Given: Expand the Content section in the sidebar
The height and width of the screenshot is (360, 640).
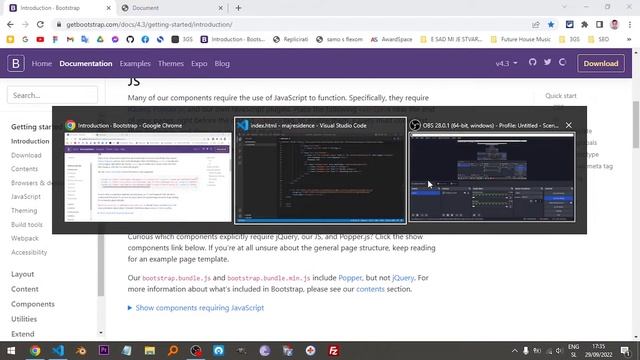Looking at the screenshot, I should tap(24, 289).
